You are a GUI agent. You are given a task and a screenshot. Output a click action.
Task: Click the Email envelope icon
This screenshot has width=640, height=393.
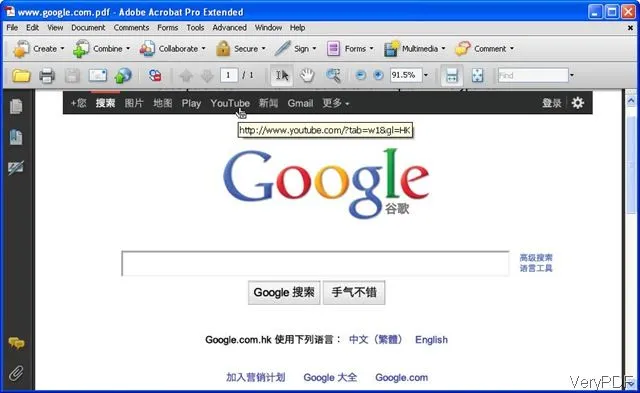[98, 75]
